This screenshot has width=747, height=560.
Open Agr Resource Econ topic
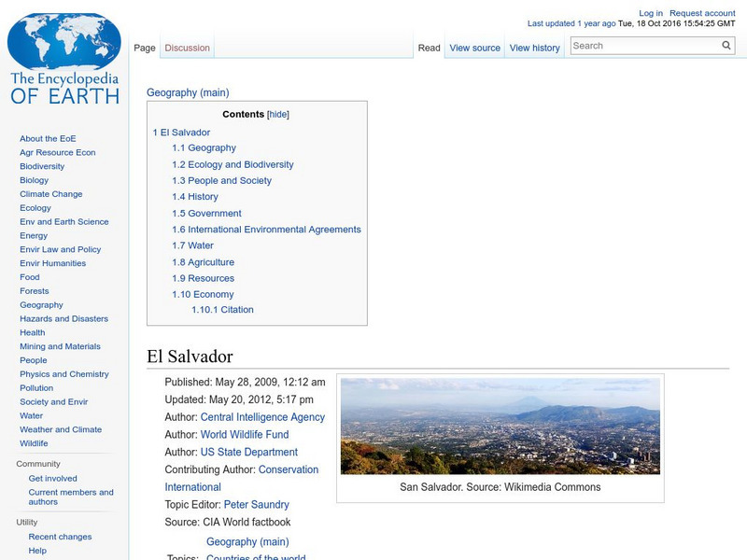58,152
